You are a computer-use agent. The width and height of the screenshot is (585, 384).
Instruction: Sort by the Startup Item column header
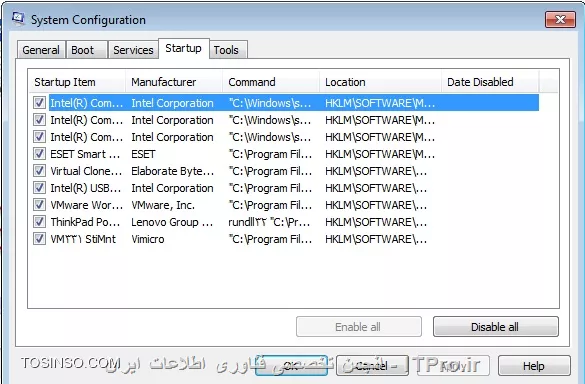(x=77, y=82)
